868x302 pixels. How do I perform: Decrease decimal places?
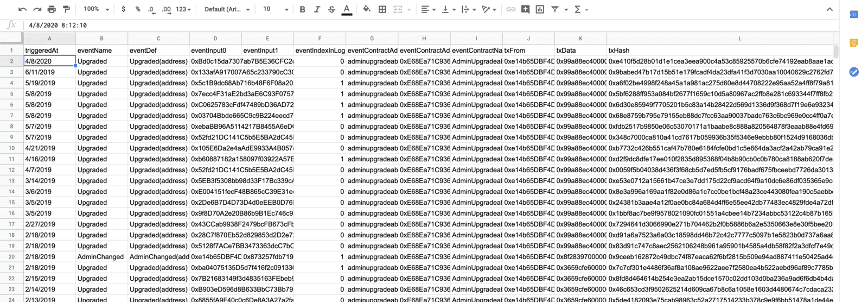151,9
